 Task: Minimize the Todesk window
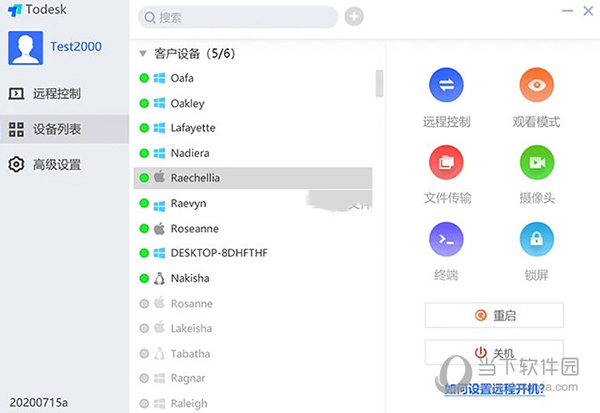click(567, 11)
